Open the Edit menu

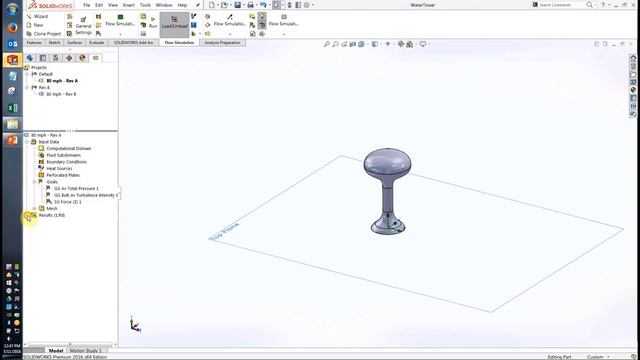(99, 5)
